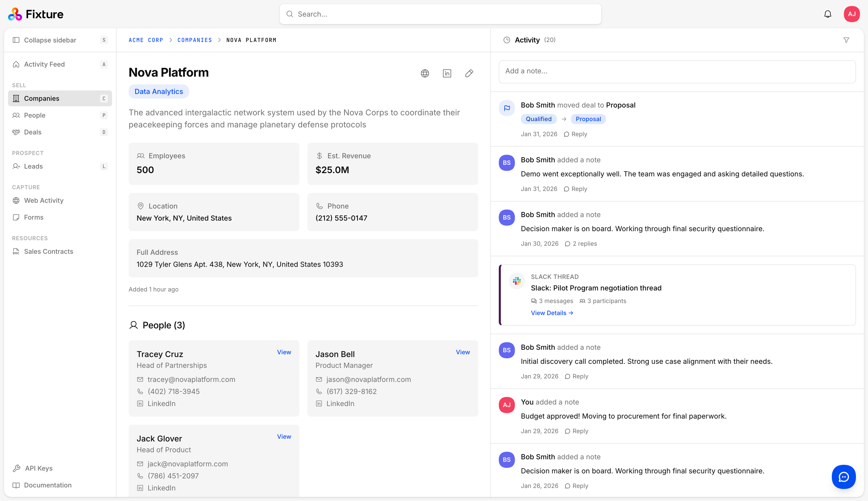View Tracey Cruz's profile
This screenshot has width=868, height=501.
click(x=284, y=352)
